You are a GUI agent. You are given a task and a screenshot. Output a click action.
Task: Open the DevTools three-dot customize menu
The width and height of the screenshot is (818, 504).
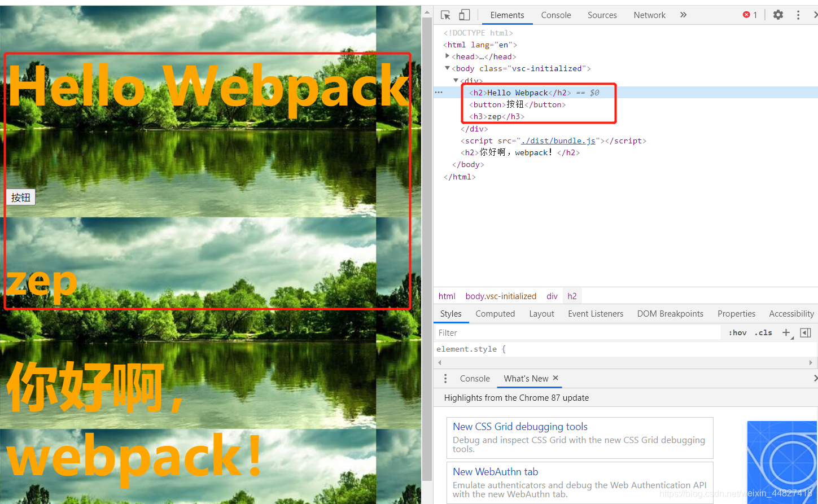point(798,15)
